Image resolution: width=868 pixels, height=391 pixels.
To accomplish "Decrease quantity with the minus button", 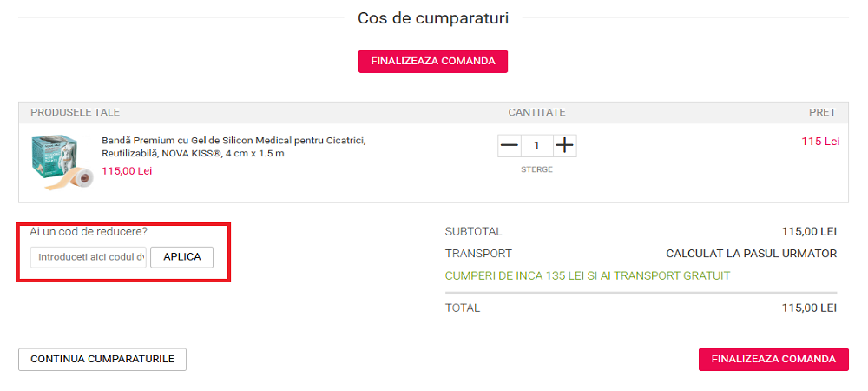I will coord(510,145).
